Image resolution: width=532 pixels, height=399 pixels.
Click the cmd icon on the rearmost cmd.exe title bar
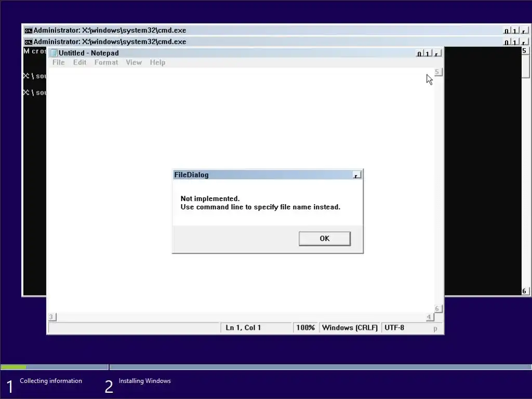29,31
